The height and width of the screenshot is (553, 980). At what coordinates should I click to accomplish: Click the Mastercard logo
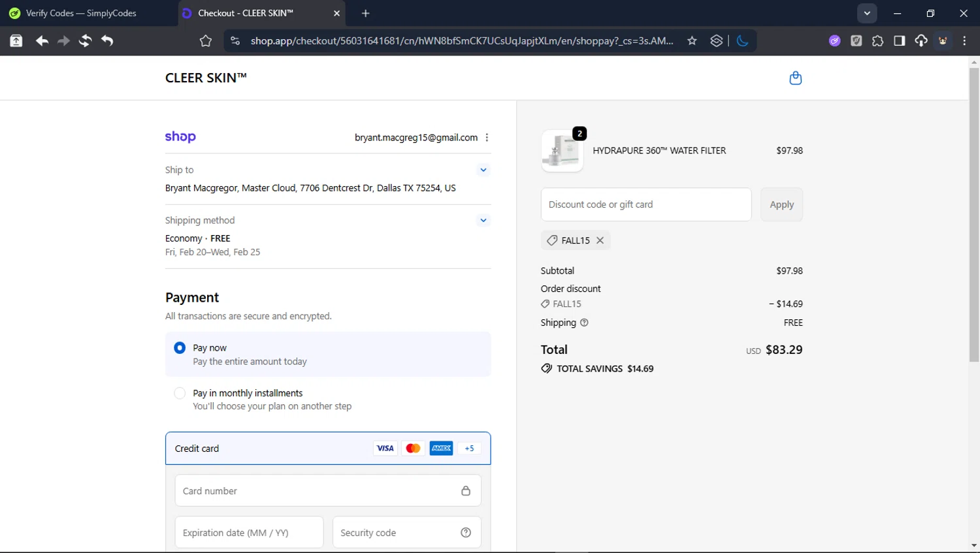pos(413,448)
